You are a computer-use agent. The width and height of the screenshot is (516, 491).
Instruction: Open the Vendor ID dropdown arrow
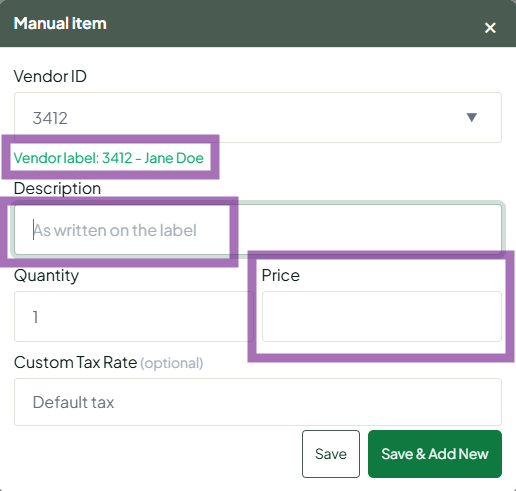[x=471, y=117]
